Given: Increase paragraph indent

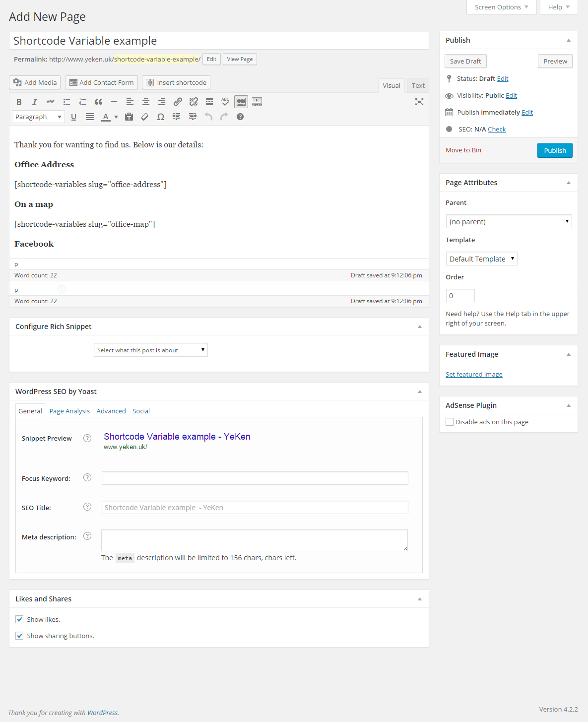Looking at the screenshot, I should [x=193, y=117].
